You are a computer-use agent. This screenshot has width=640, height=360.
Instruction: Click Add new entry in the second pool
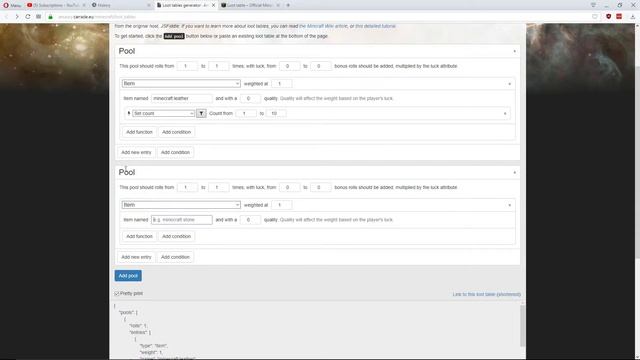point(136,257)
